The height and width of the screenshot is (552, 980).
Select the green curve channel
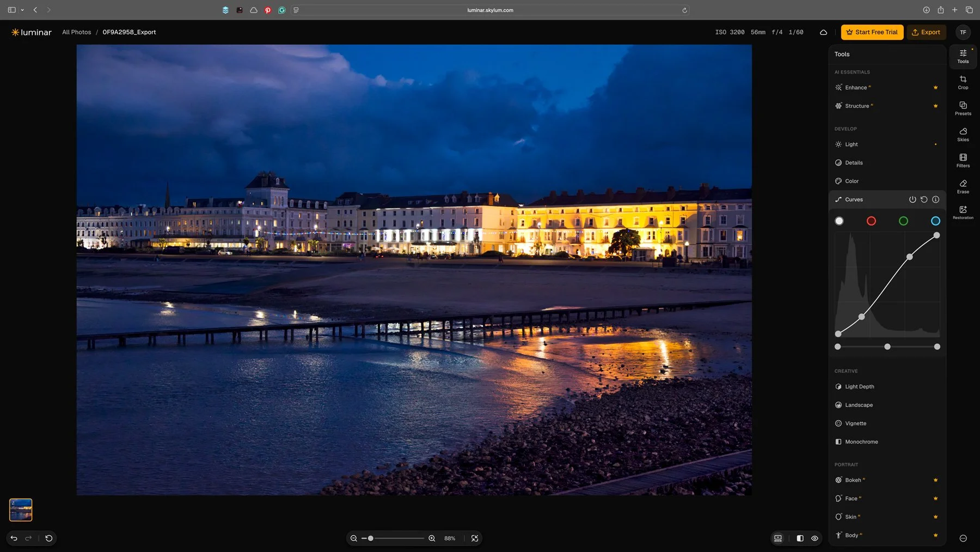903,221
